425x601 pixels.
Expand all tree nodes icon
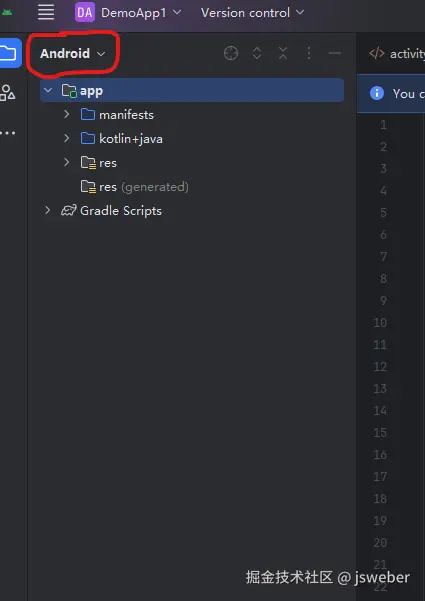pyautogui.click(x=257, y=53)
